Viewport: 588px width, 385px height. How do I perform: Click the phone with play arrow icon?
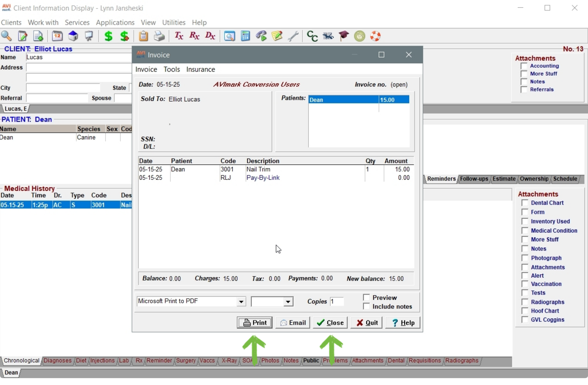click(x=261, y=36)
